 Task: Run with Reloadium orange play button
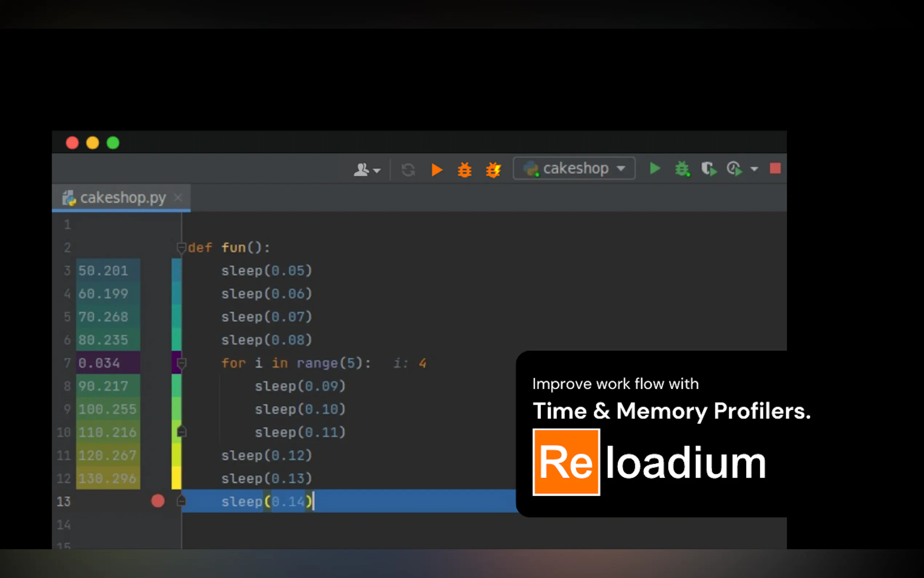point(437,170)
